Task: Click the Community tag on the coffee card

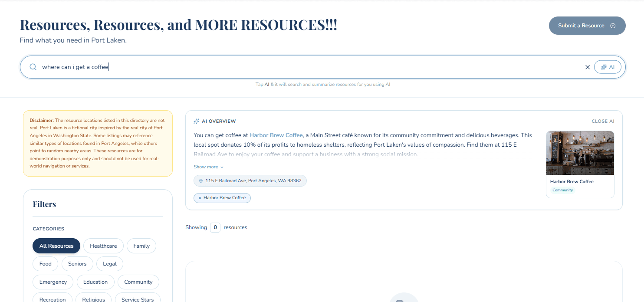Action: coord(562,190)
